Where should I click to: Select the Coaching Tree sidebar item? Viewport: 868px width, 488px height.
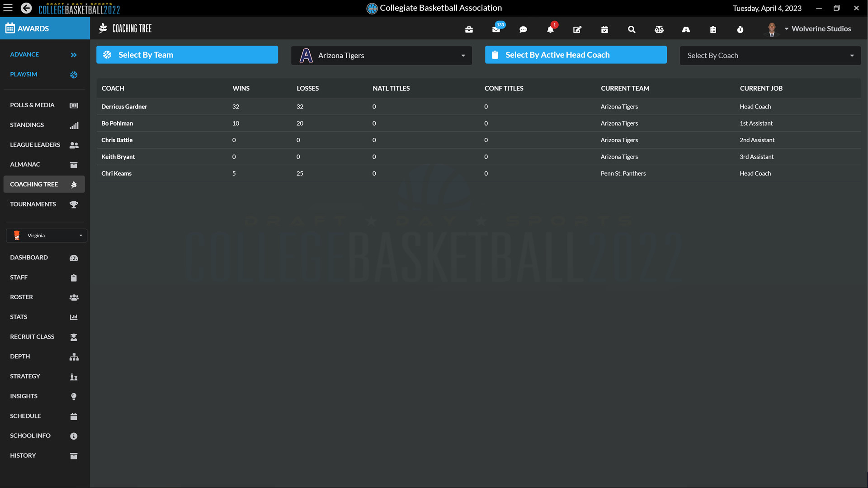[44, 184]
